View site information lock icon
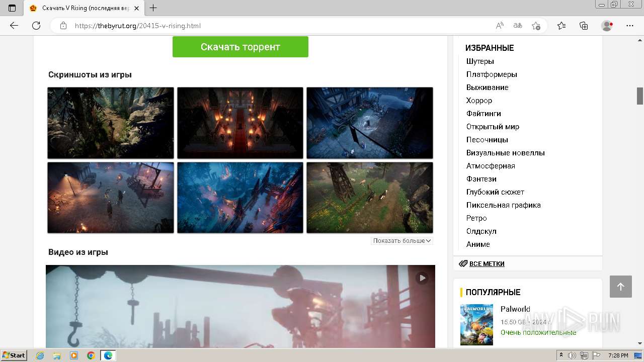Image resolution: width=644 pixels, height=362 pixels. 63,26
